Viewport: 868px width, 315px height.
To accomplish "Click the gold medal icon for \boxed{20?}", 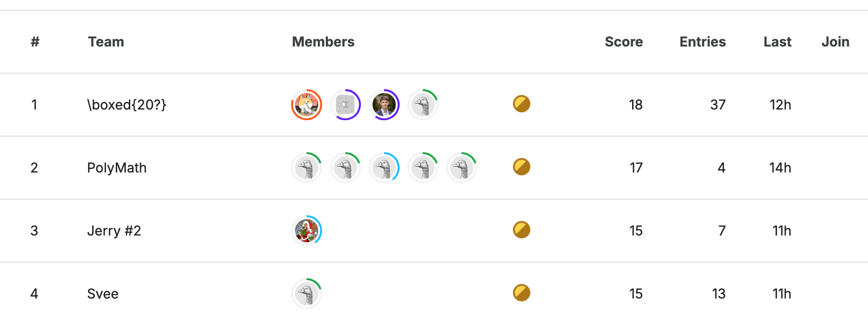I will tap(522, 104).
